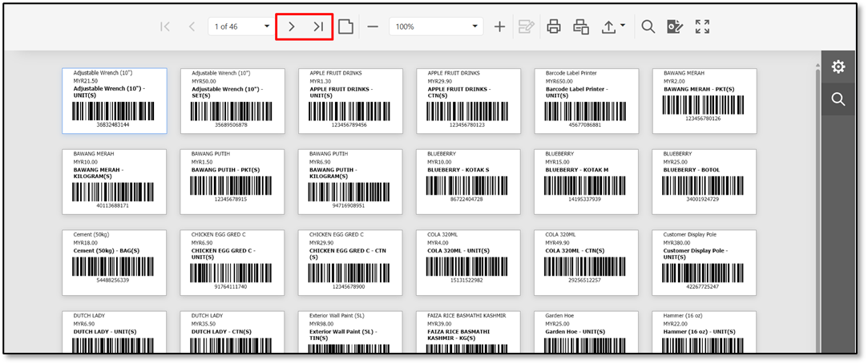Click barcode number 42267725247
This screenshot has width=868, height=364.
pyautogui.click(x=702, y=286)
